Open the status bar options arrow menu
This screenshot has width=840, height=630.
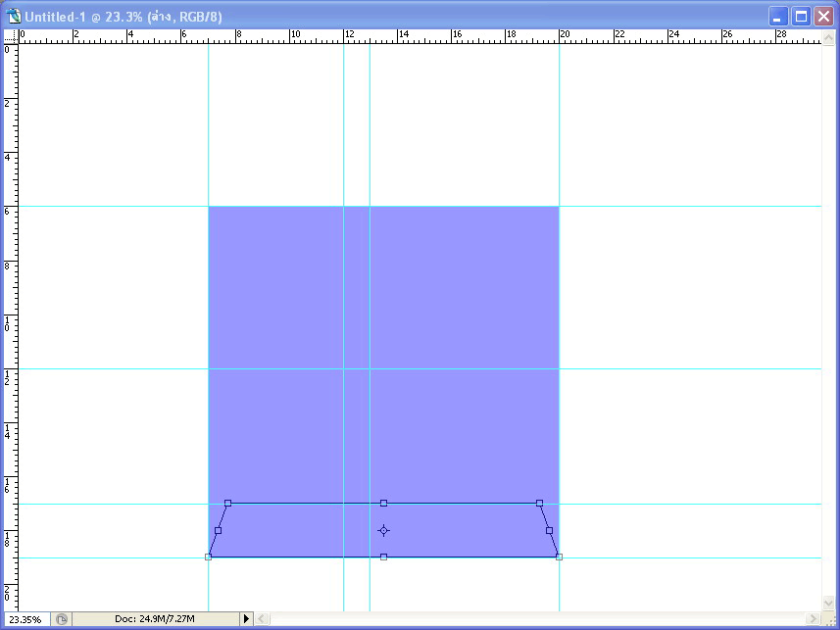click(246, 619)
